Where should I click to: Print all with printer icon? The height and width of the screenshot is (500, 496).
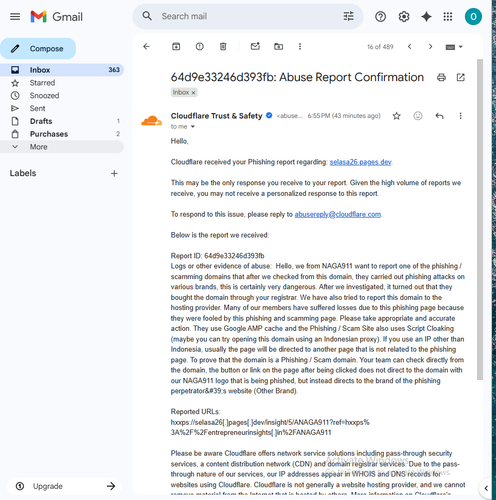[x=441, y=77]
